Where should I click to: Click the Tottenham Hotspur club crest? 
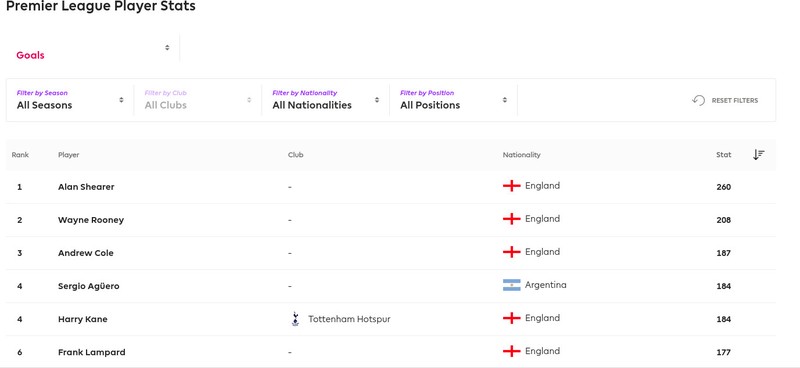(x=295, y=319)
